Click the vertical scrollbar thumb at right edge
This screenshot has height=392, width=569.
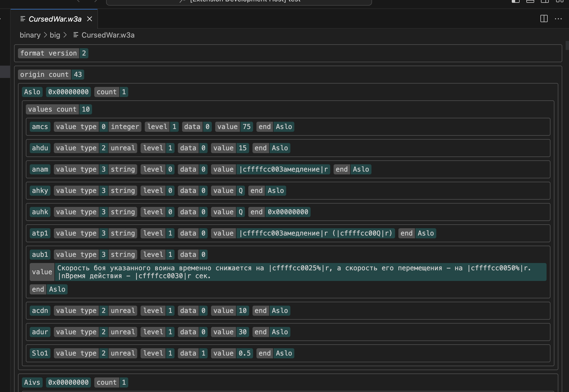tap(567, 46)
